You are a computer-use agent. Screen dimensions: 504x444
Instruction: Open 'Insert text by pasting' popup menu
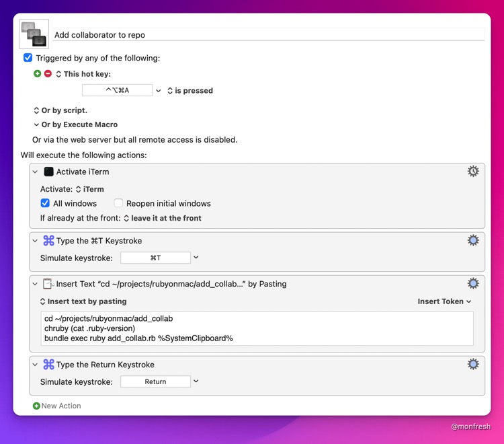83,301
